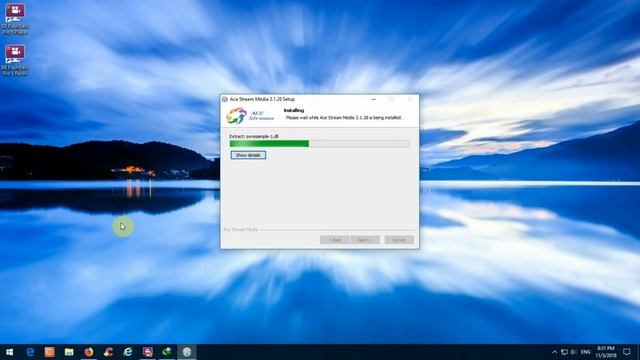This screenshot has height=360, width=640.
Task: Open the CCleaner icon on taskbar
Action: click(108, 352)
